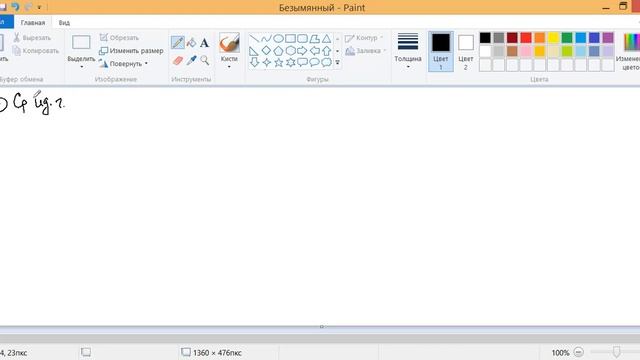
Task: Select the Magnifier tool
Action: [x=204, y=60]
